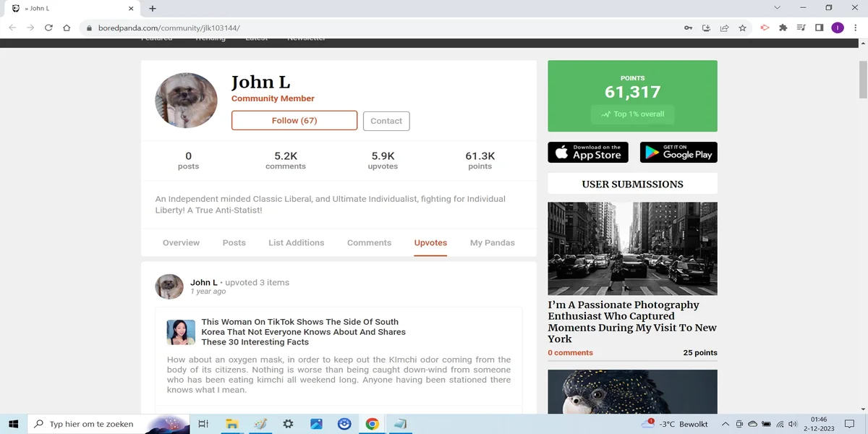Expand the tab search chevron

click(x=778, y=8)
